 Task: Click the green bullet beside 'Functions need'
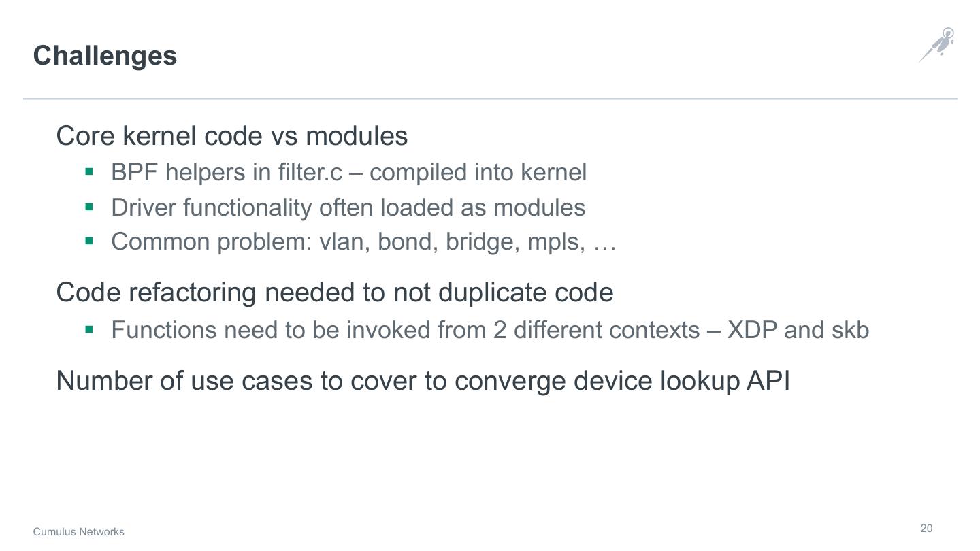[88, 329]
